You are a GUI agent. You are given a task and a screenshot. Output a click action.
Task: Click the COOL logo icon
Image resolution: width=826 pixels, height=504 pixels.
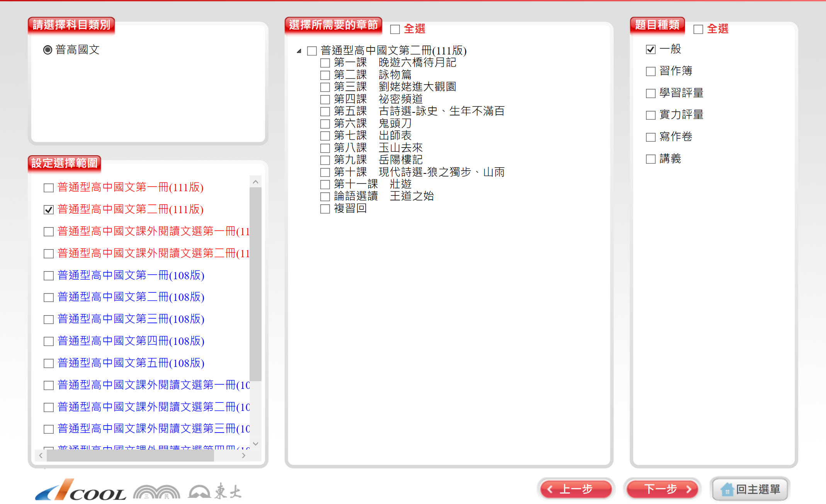tap(80, 490)
